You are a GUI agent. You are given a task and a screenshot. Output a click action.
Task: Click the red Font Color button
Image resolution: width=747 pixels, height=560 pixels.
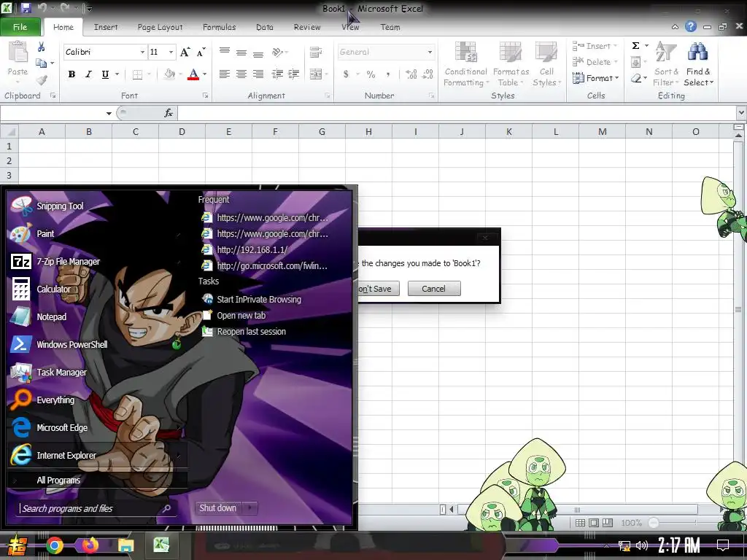(x=193, y=74)
